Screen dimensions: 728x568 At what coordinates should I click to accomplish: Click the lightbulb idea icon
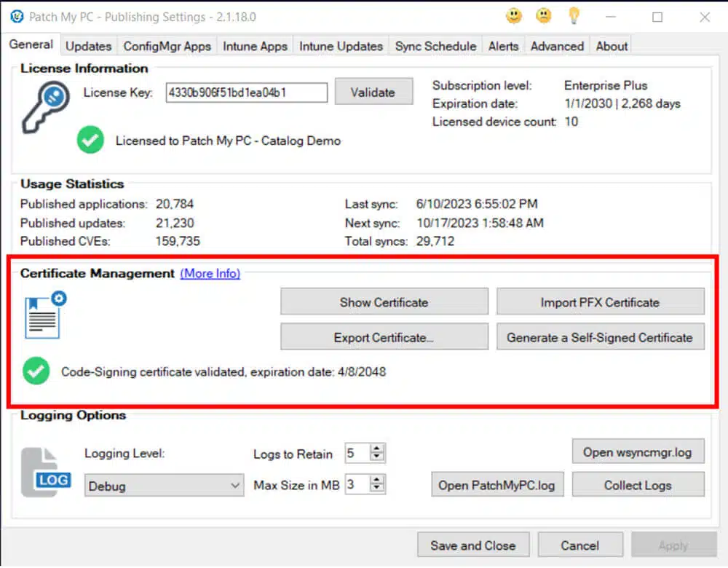coord(574,16)
